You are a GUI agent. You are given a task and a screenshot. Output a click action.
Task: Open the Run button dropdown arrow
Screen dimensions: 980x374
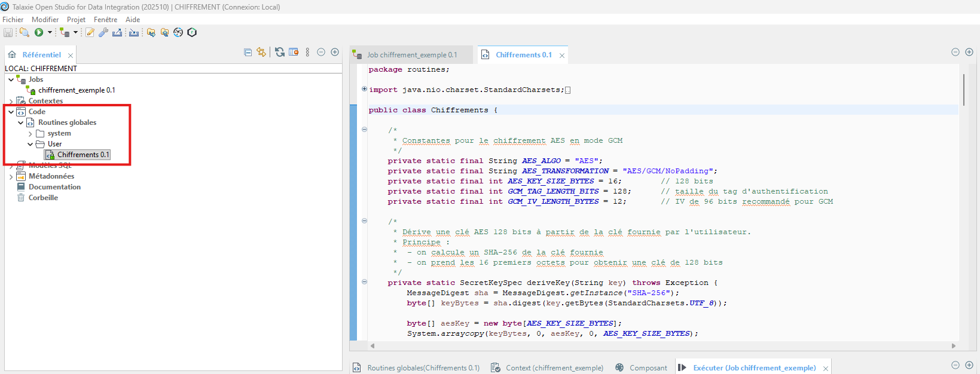pyautogui.click(x=50, y=32)
